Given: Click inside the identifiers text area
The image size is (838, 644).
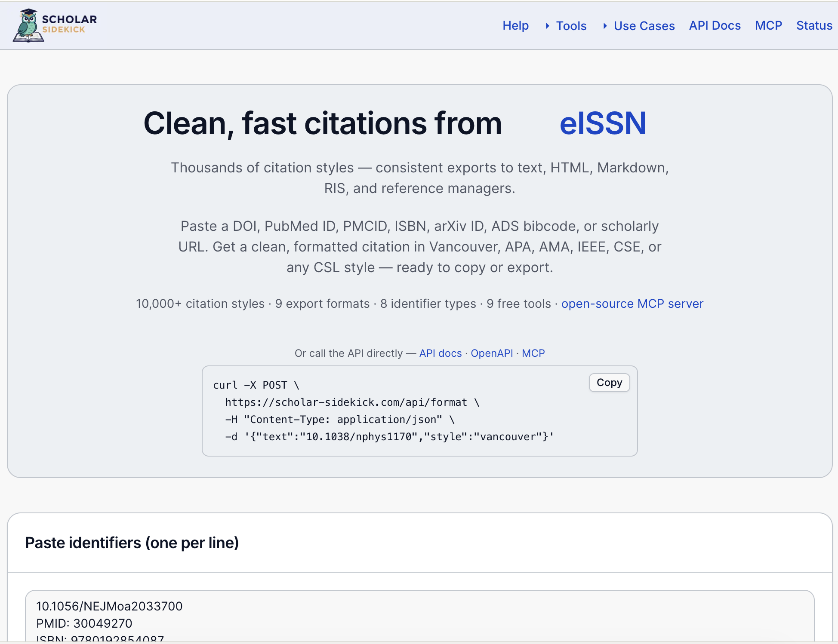Looking at the screenshot, I should (419, 616).
